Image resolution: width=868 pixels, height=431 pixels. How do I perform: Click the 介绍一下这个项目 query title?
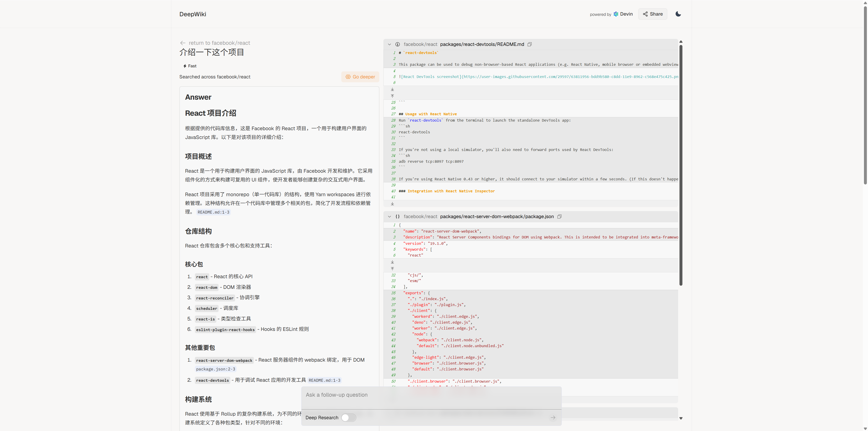click(x=212, y=52)
